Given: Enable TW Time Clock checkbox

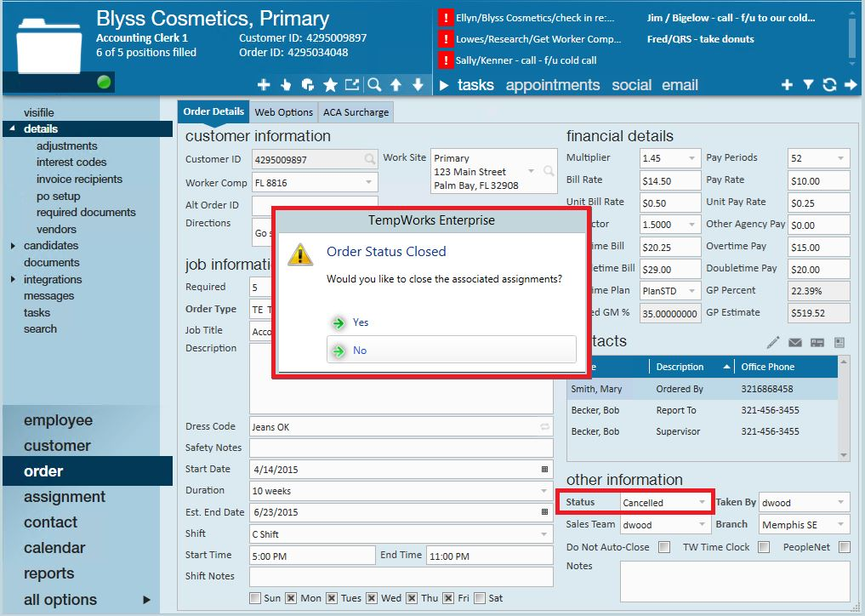Looking at the screenshot, I should 764,547.
